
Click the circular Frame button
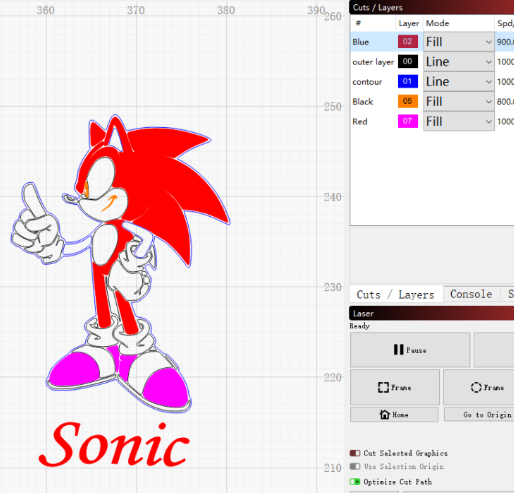click(480, 387)
